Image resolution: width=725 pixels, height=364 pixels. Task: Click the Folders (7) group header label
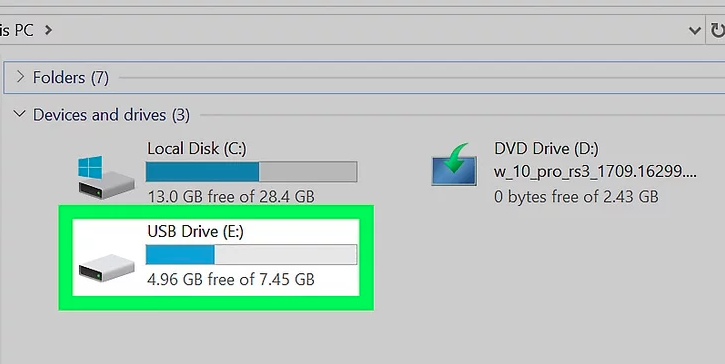[x=71, y=77]
